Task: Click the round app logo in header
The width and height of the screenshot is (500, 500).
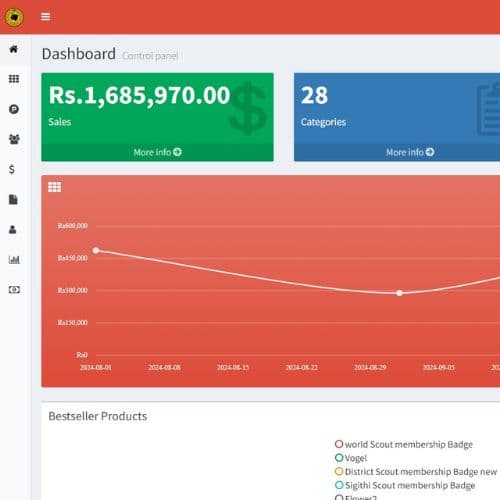Action: click(14, 17)
